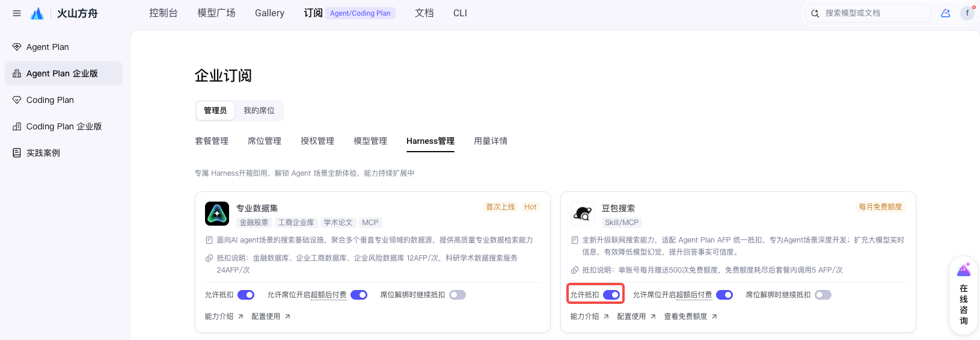Screen dimensions: 980x340
Task: Open 模型广场 in top navigation
Action: [x=216, y=13]
